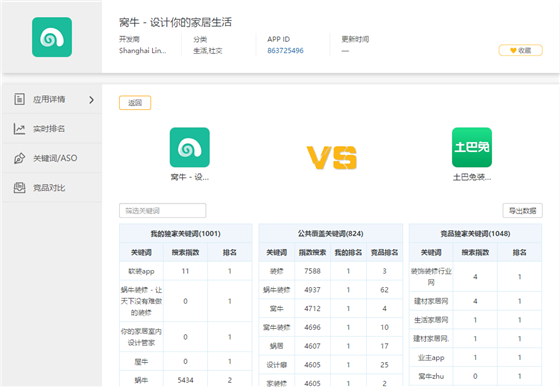This screenshot has height=387, width=560.
Task: Click the 导出数据 export button
Action: (522, 211)
